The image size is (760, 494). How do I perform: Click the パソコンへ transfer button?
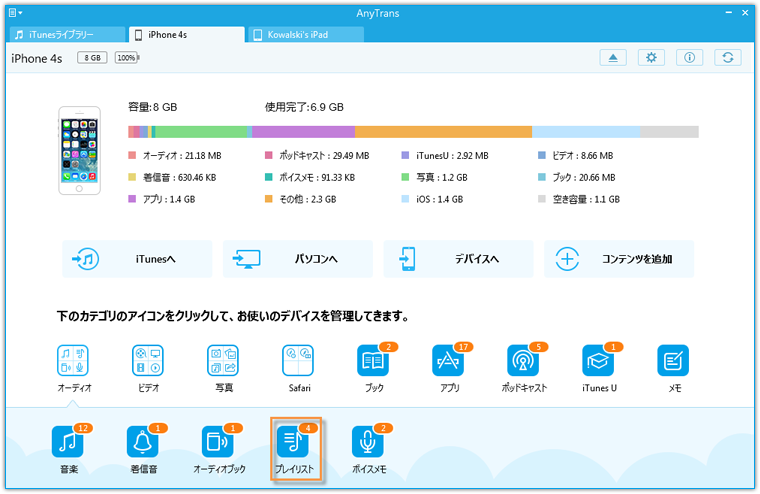[x=298, y=259]
